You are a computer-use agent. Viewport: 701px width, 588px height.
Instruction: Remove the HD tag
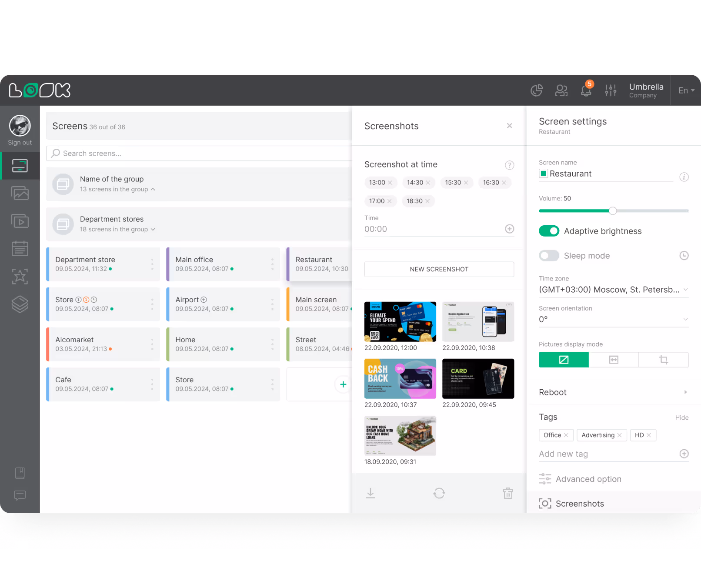coord(648,435)
